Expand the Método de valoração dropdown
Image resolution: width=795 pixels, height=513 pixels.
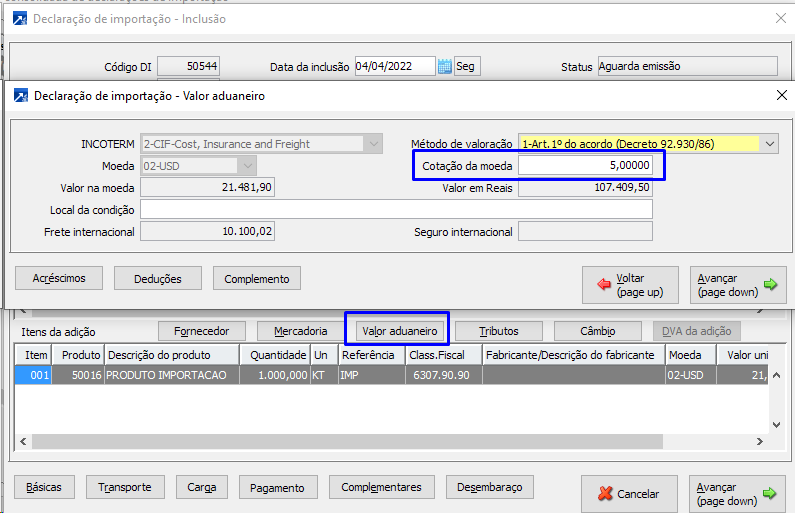pos(770,144)
